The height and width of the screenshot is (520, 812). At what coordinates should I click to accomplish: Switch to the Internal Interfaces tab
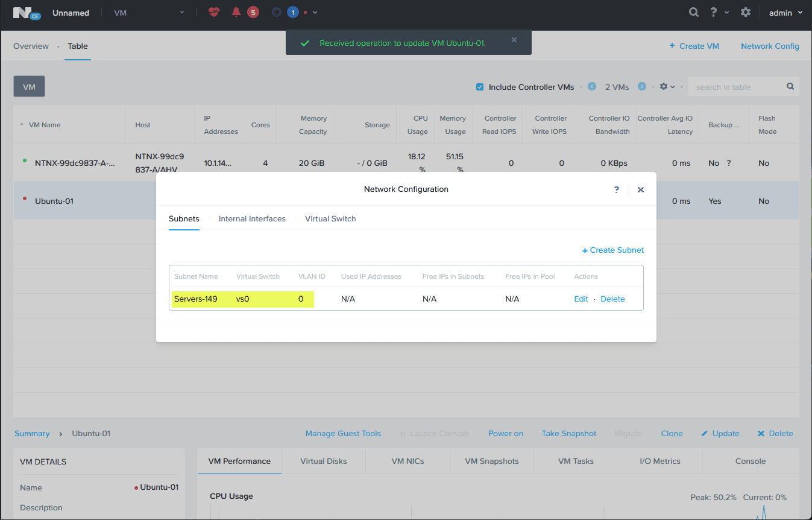pos(252,218)
